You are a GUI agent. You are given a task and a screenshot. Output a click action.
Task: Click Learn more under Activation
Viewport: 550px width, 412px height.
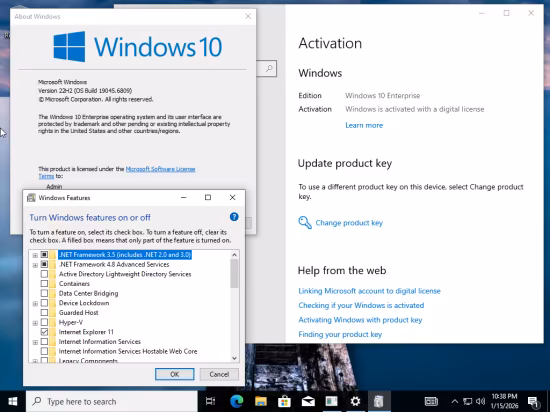364,125
